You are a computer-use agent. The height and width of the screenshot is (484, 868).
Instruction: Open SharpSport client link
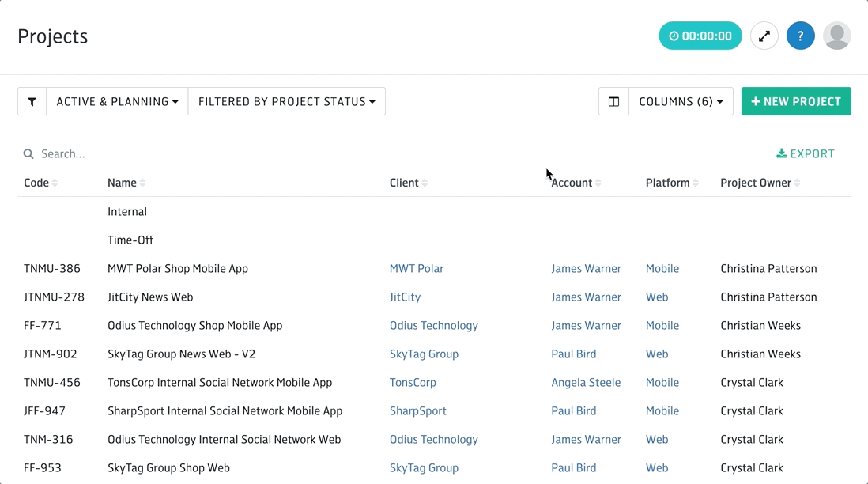pyautogui.click(x=417, y=411)
